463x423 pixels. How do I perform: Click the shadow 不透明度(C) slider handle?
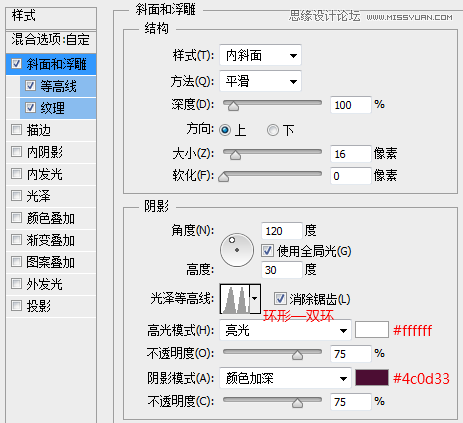[x=297, y=403]
